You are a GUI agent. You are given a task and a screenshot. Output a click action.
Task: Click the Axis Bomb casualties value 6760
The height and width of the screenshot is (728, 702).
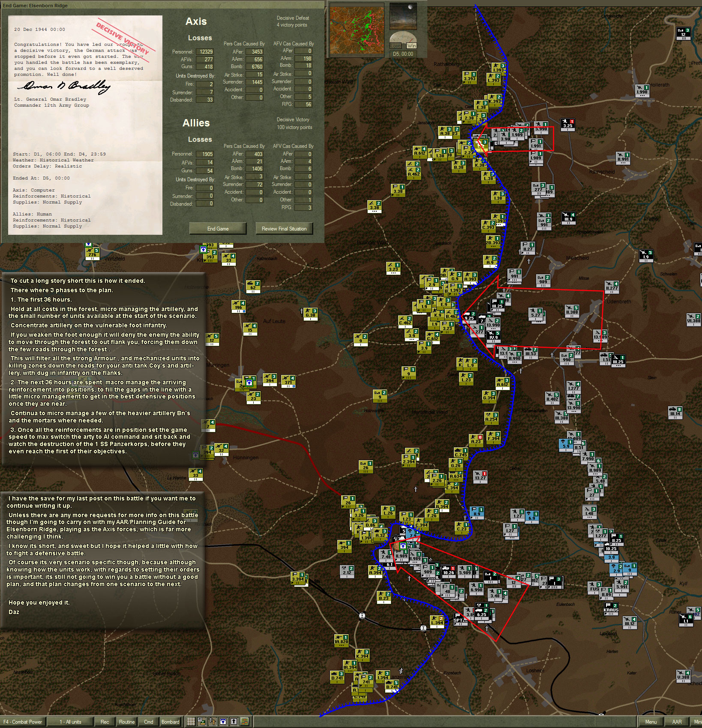click(x=255, y=67)
